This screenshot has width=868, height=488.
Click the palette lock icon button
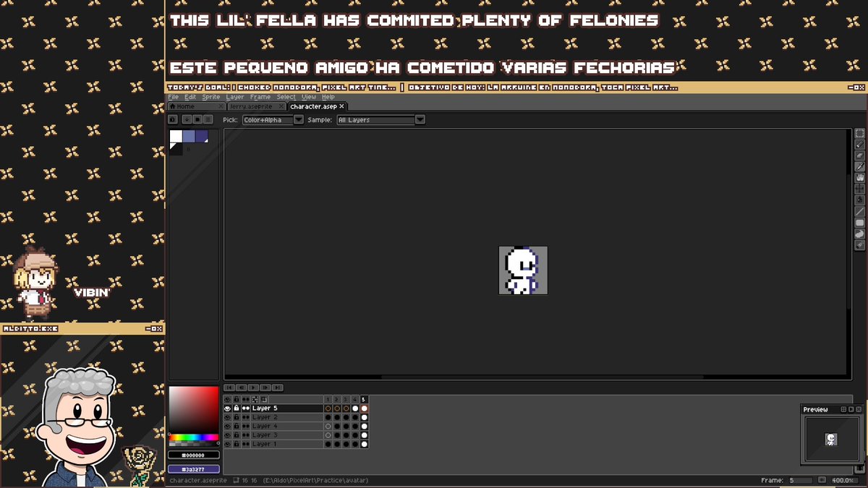(x=173, y=119)
